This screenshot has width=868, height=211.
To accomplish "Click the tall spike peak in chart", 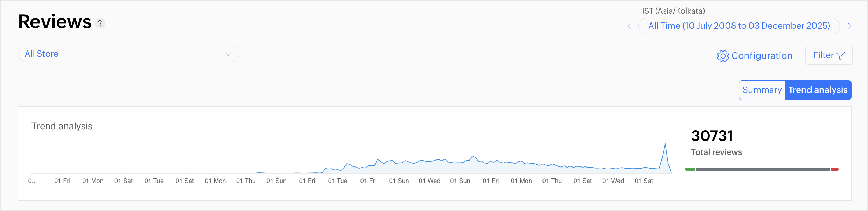I will (665, 144).
